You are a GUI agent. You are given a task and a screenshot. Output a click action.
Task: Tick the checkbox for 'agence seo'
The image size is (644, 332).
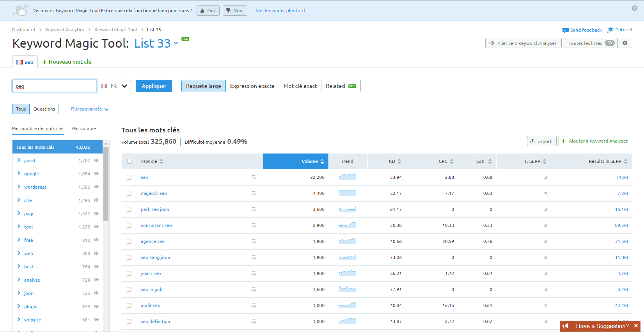pyautogui.click(x=129, y=241)
